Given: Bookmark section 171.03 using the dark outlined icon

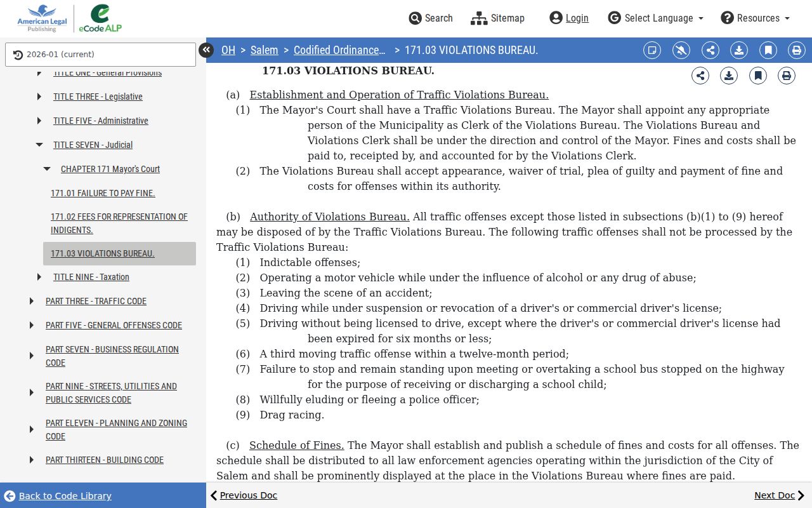Looking at the screenshot, I should pyautogui.click(x=758, y=76).
